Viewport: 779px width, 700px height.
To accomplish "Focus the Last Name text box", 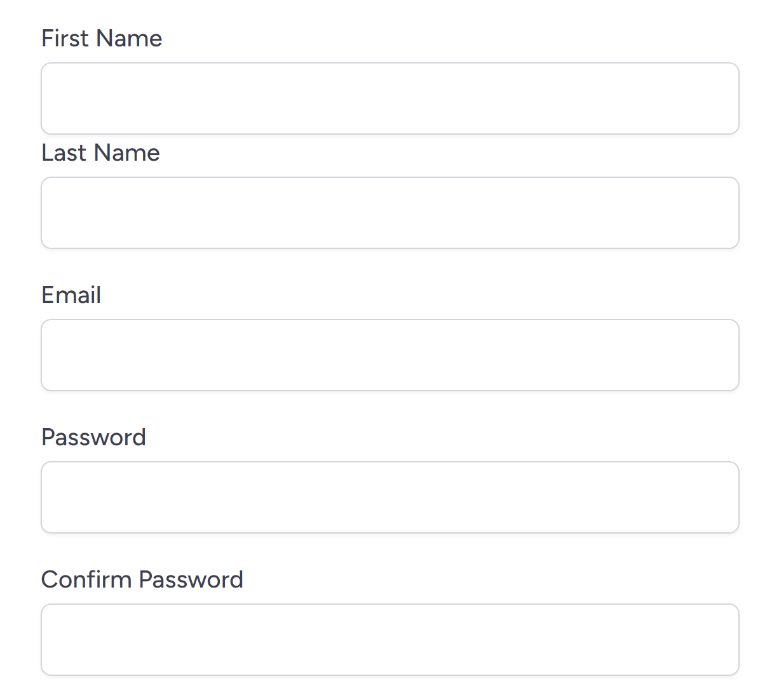I will click(389, 213).
